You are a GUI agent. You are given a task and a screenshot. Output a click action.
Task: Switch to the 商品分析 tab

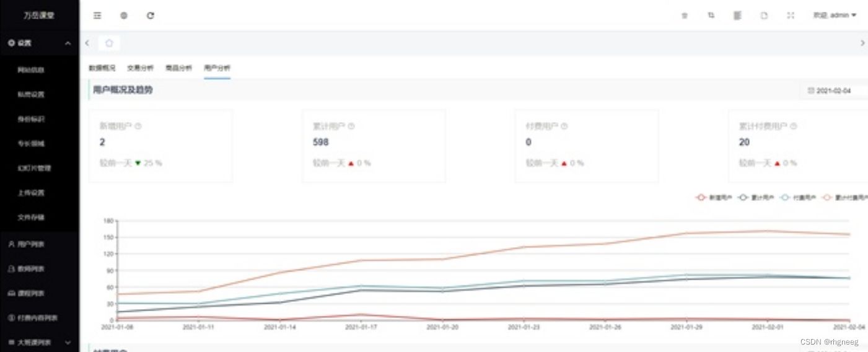[178, 68]
